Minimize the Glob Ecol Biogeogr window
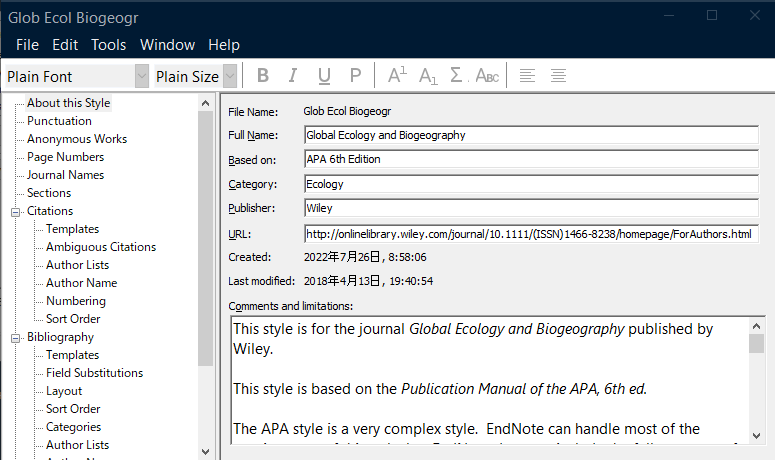 [x=669, y=15]
